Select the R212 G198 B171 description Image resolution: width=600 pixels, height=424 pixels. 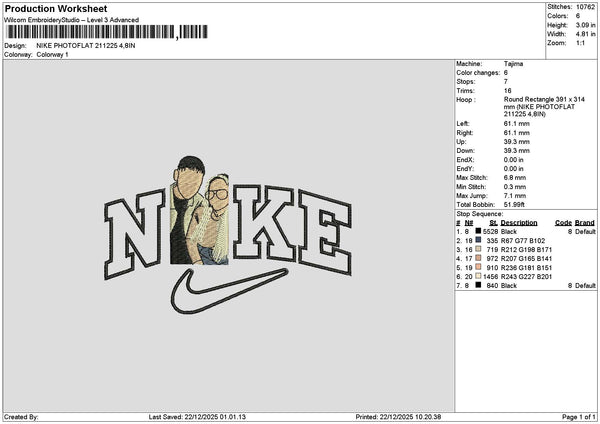coord(526,250)
